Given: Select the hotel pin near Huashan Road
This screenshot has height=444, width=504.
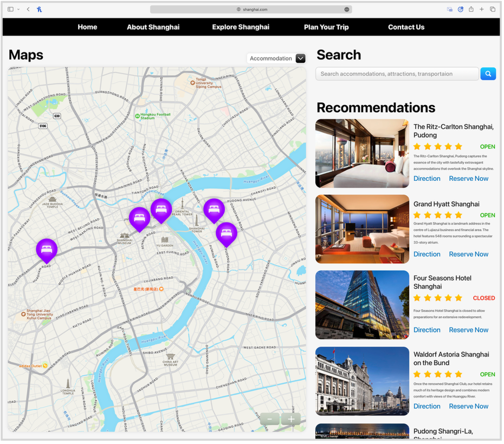Looking at the screenshot, I should tap(47, 252).
